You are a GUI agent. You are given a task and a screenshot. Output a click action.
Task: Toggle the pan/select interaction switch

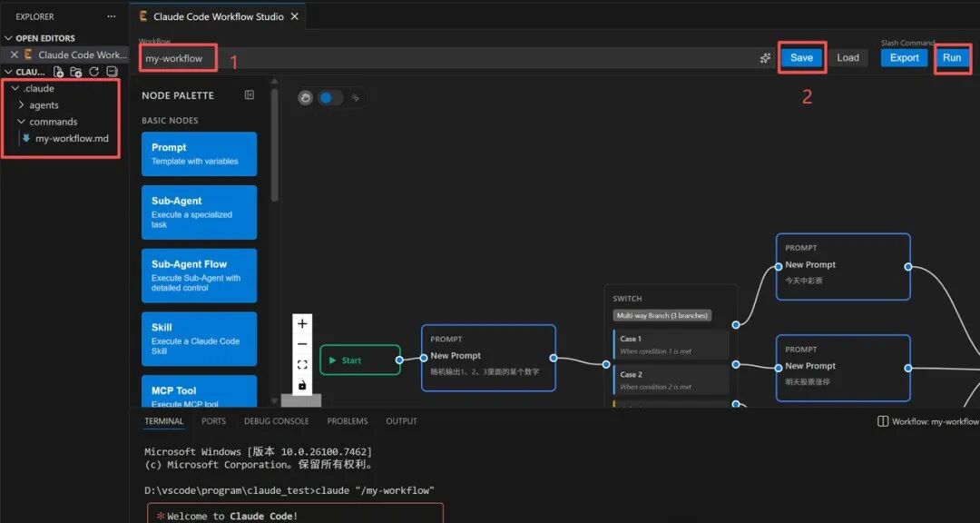click(x=330, y=98)
